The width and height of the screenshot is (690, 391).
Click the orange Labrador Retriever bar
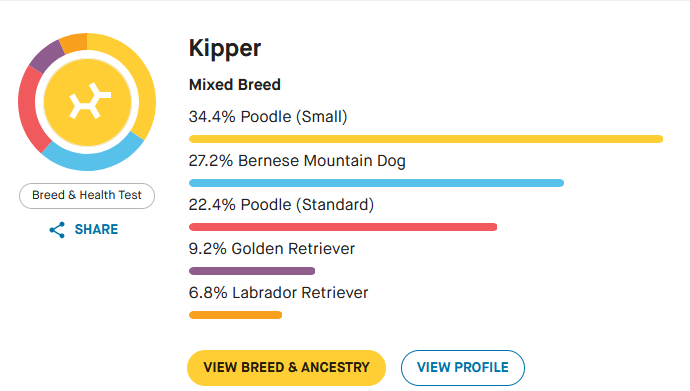click(235, 315)
